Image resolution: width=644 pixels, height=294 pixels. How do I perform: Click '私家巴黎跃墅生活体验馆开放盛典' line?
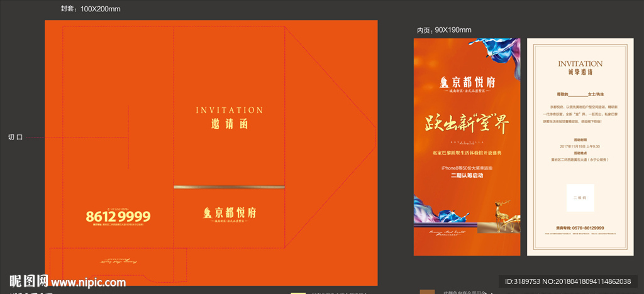pos(467,153)
